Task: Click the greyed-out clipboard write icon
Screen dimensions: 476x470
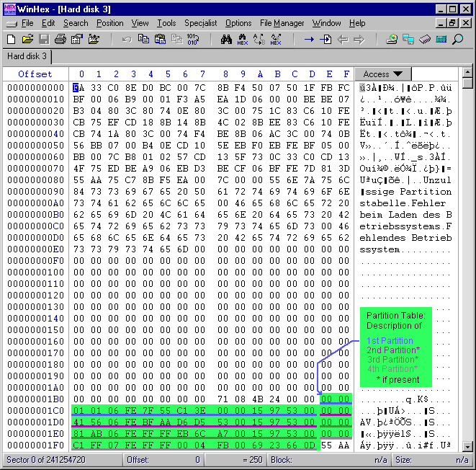Action: coord(177,40)
